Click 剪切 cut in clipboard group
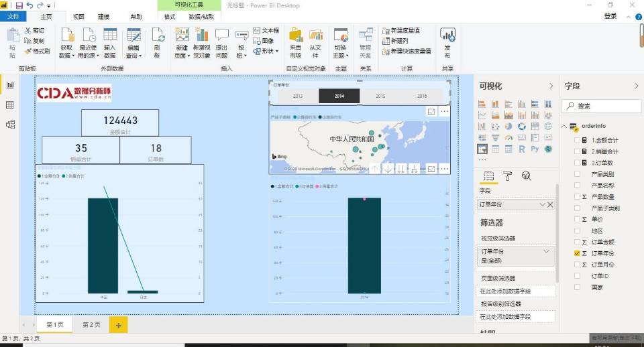The width and height of the screenshot is (644, 347). 34,30
